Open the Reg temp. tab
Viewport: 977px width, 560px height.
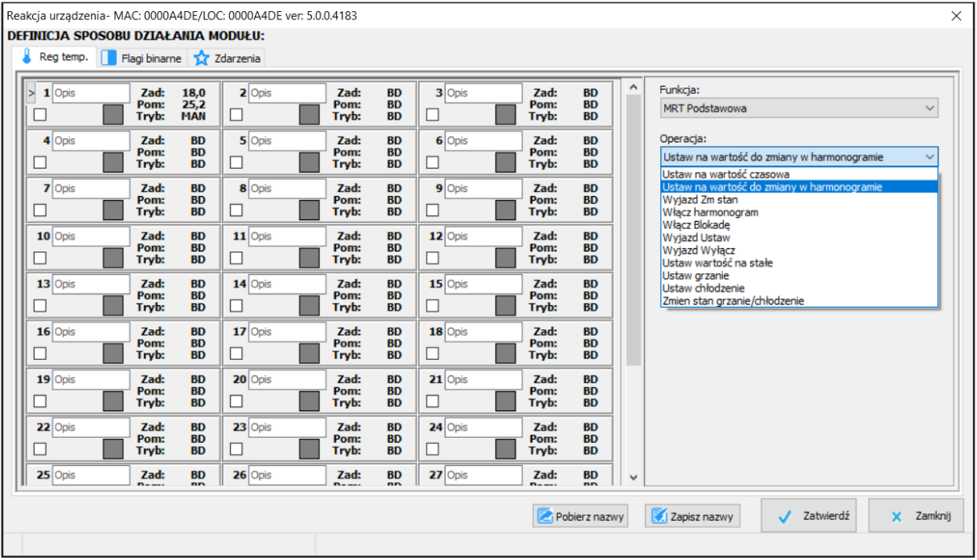pos(55,57)
